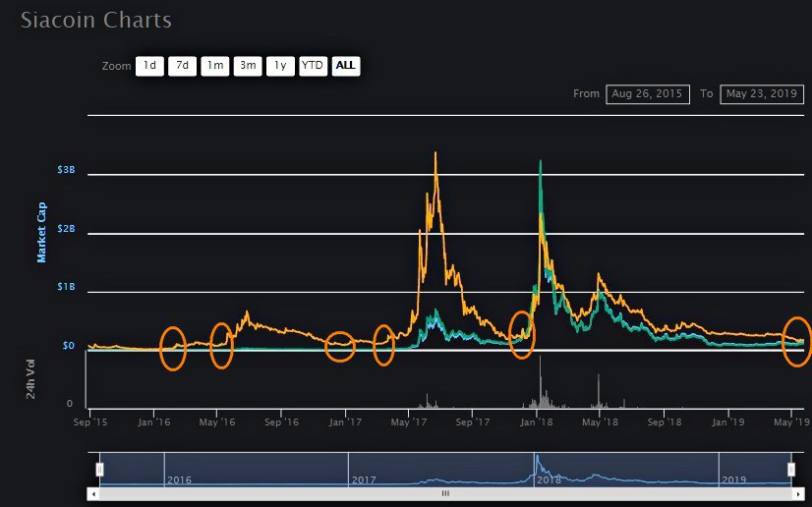
Task: Select the 3m zoom range
Action: pos(248,66)
